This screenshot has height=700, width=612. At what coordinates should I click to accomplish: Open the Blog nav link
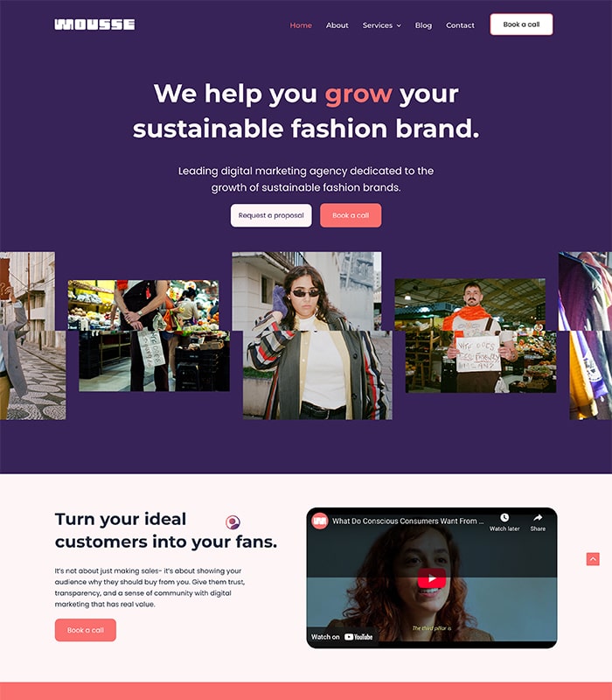[423, 25]
